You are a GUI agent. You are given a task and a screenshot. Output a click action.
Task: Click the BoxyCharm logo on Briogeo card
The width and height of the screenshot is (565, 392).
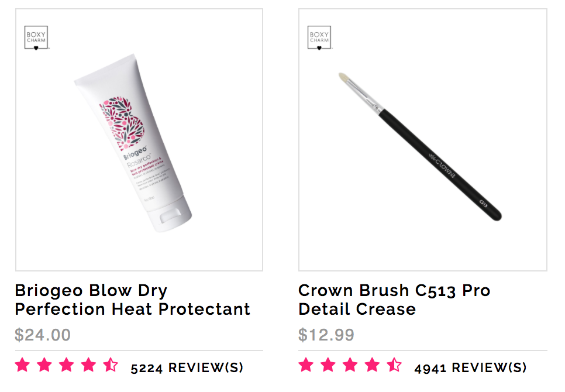pos(36,38)
